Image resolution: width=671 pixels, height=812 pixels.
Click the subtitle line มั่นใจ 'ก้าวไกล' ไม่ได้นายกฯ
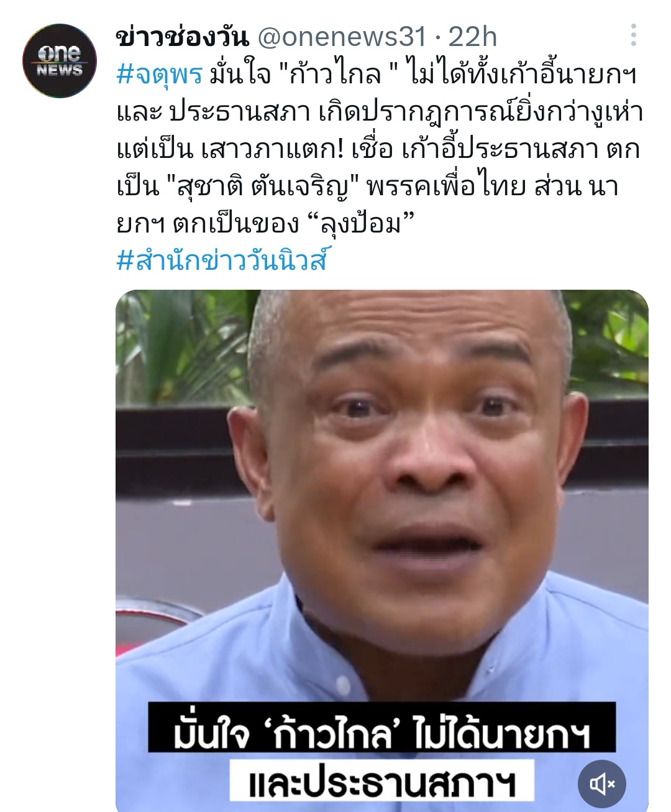[x=381, y=736]
